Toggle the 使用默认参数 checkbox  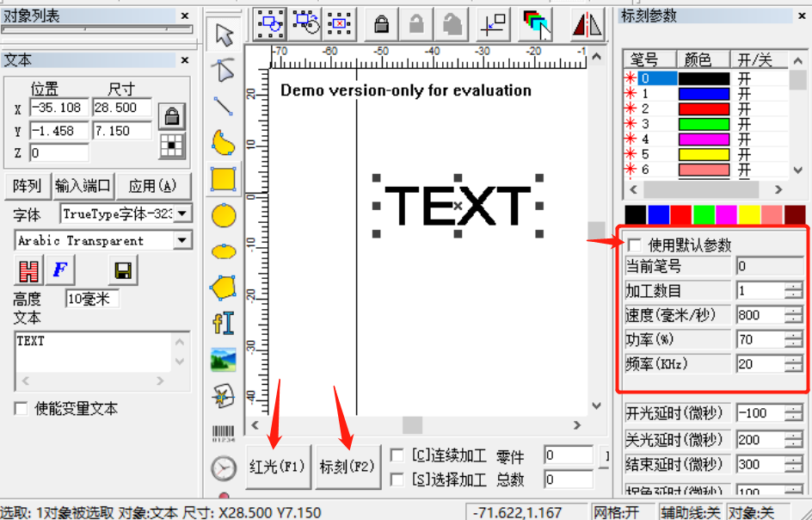(635, 245)
